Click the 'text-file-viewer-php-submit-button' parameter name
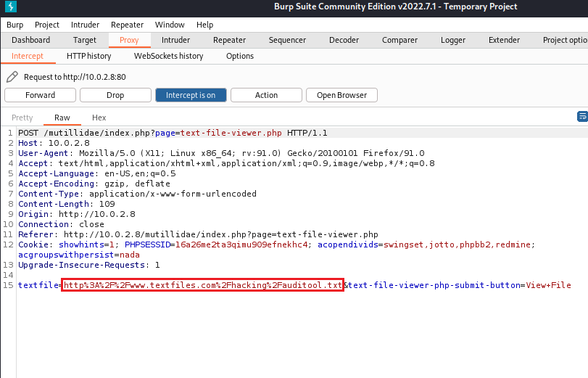This screenshot has height=378, width=588. 434,285
